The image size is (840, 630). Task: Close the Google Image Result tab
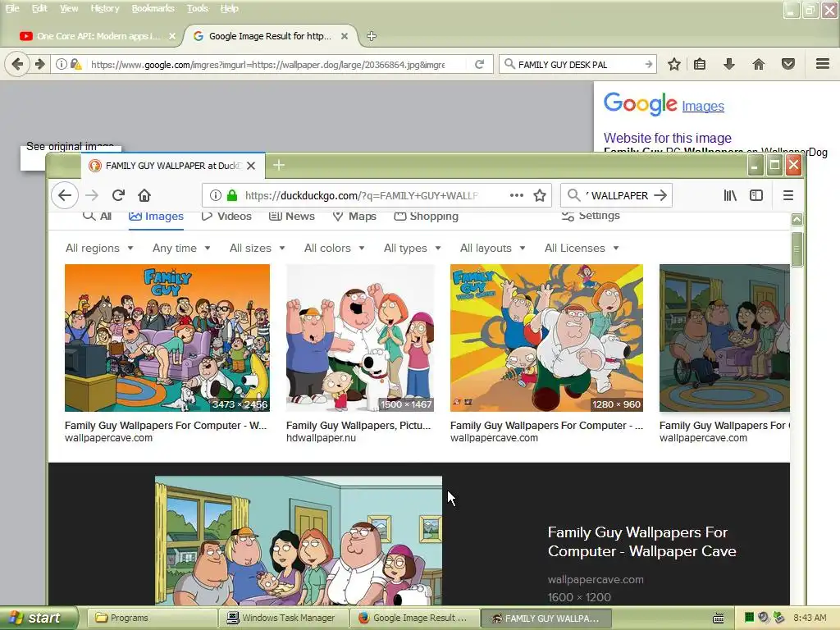(345, 36)
